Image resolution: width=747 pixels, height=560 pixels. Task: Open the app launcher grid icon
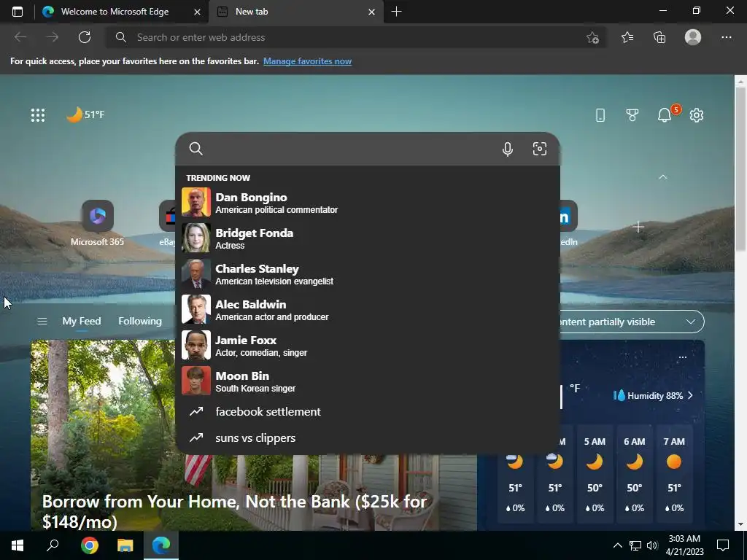click(38, 114)
